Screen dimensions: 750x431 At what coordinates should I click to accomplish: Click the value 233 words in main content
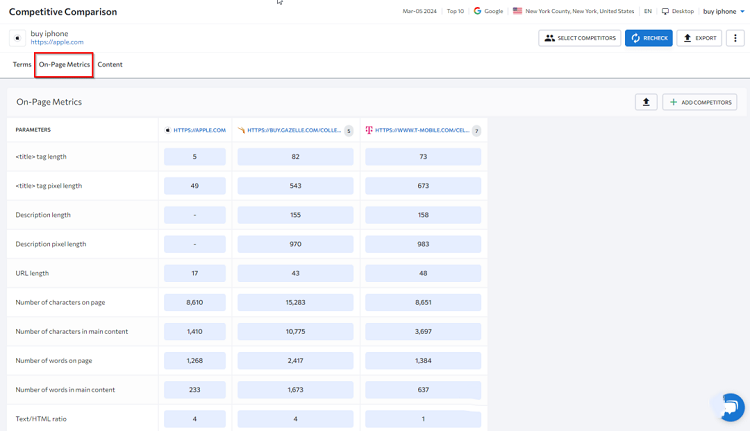coord(195,390)
